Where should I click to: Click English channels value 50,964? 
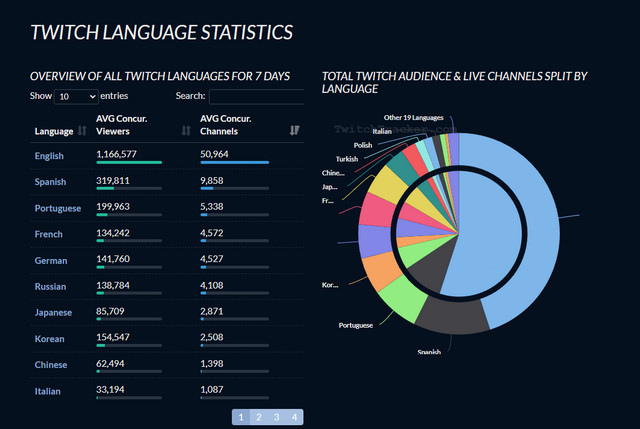point(214,154)
